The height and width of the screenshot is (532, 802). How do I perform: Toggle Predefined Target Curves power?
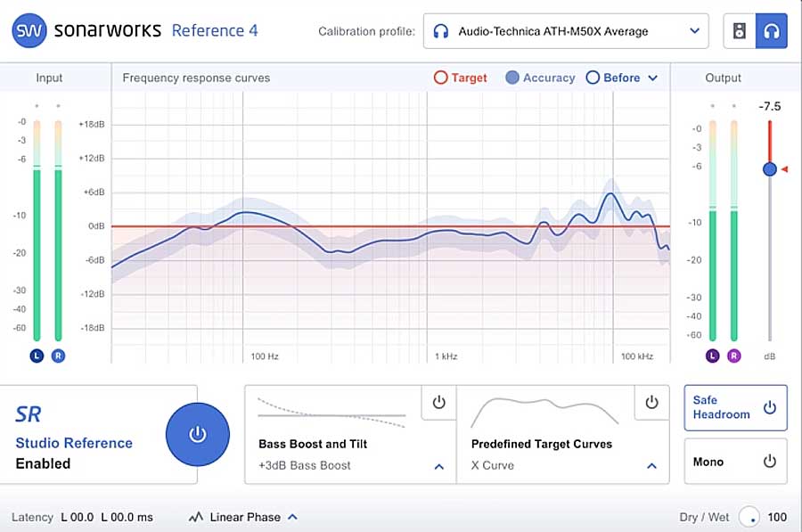click(x=651, y=403)
